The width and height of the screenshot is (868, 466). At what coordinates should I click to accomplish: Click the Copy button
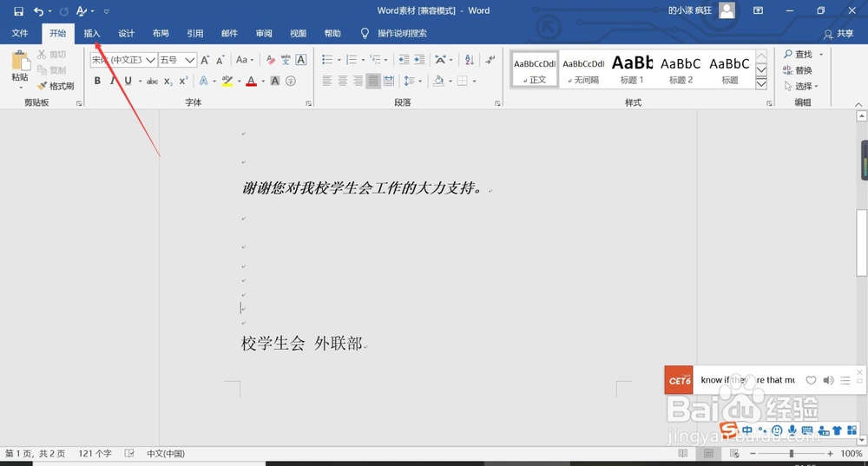pos(51,70)
